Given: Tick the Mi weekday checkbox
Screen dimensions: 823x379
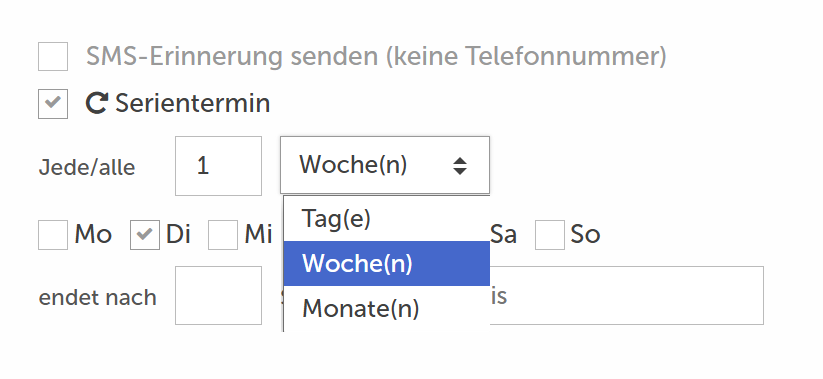Looking at the screenshot, I should coord(223,235).
